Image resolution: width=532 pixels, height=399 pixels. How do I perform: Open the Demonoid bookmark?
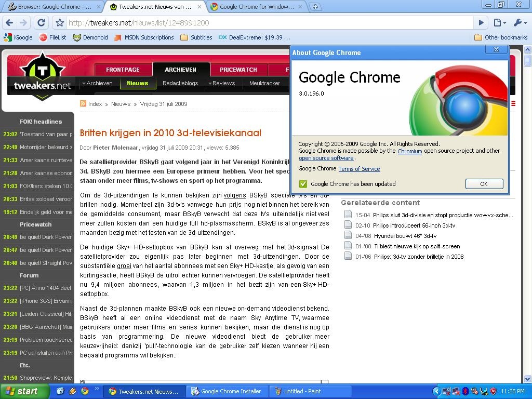click(x=90, y=37)
